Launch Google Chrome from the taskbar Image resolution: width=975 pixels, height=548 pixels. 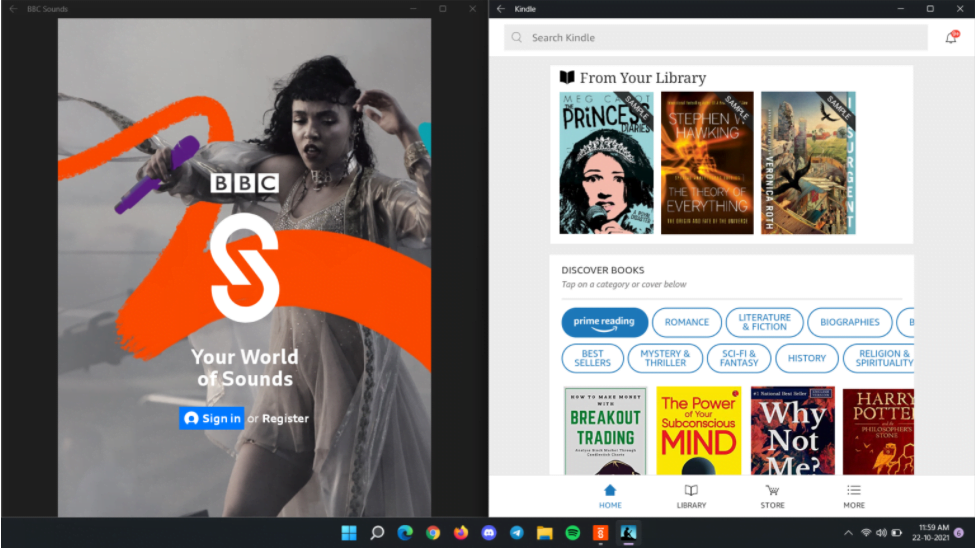coord(433,533)
